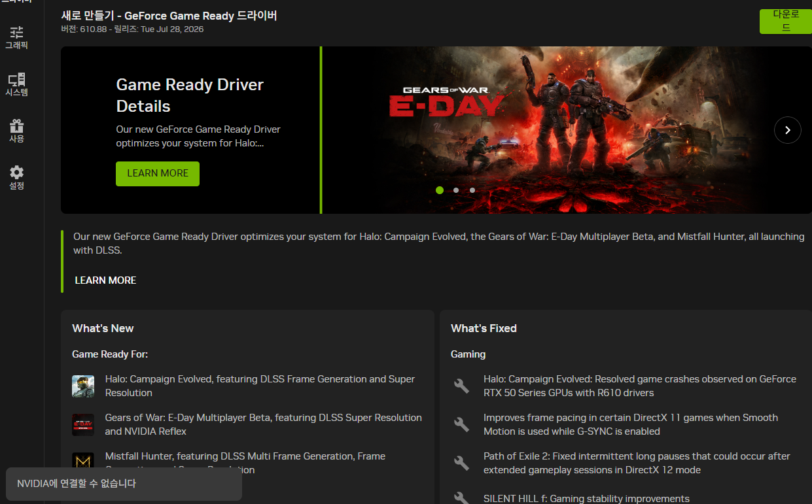Viewport: 812px width, 504px height.
Task: Click 'Halo: Campaign Evolved, featuring DLSS Frame Generation' text
Action: [x=260, y=386]
